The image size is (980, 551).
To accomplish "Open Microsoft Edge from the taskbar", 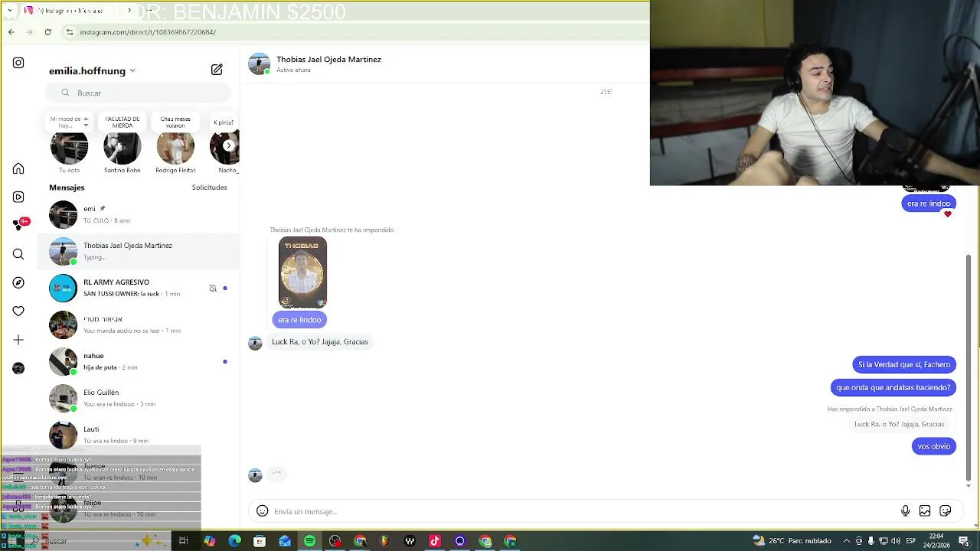I will 234,541.
